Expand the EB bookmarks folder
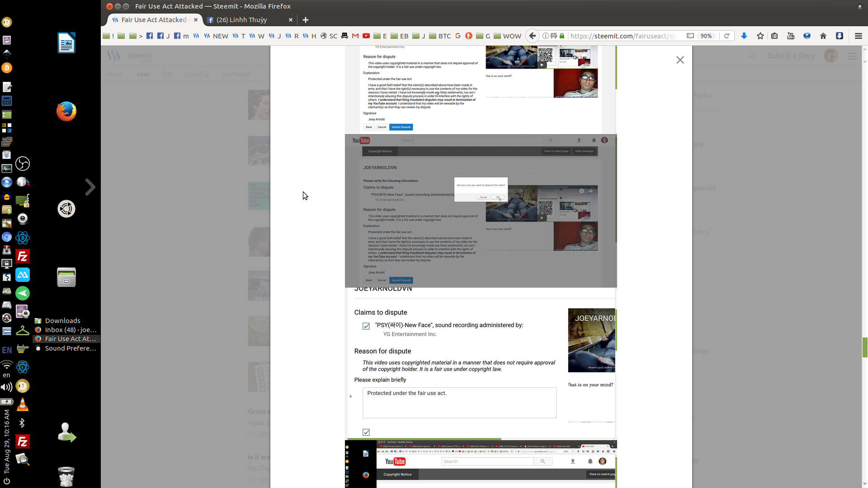The image size is (868, 488). [x=400, y=36]
